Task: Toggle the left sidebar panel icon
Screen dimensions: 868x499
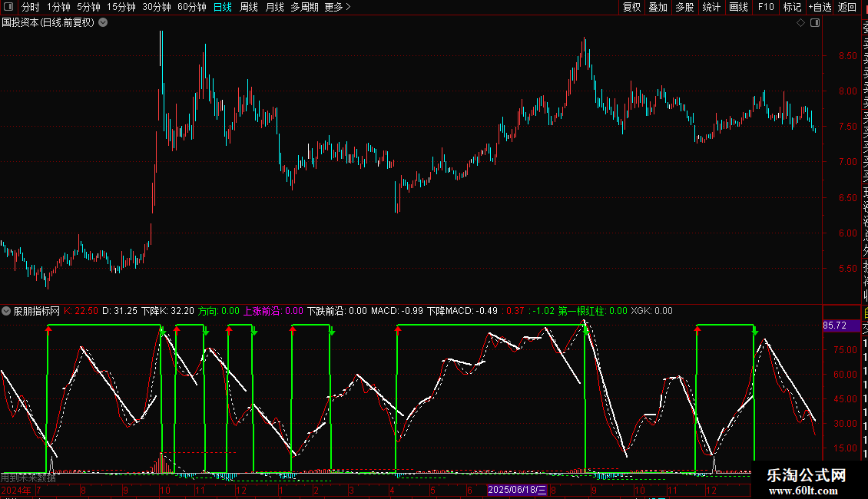Action: click(x=8, y=7)
